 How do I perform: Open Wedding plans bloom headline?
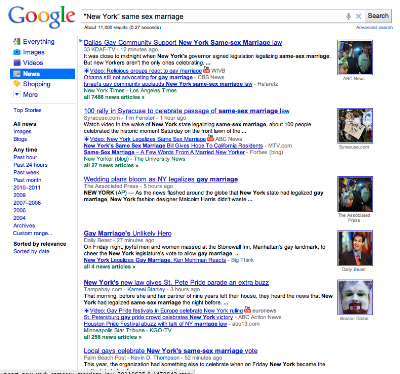point(161,179)
